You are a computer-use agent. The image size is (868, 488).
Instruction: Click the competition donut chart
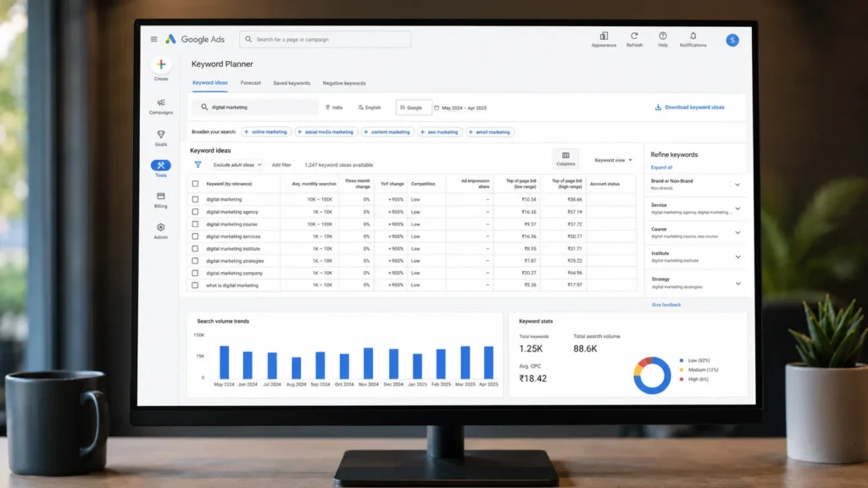coord(652,375)
